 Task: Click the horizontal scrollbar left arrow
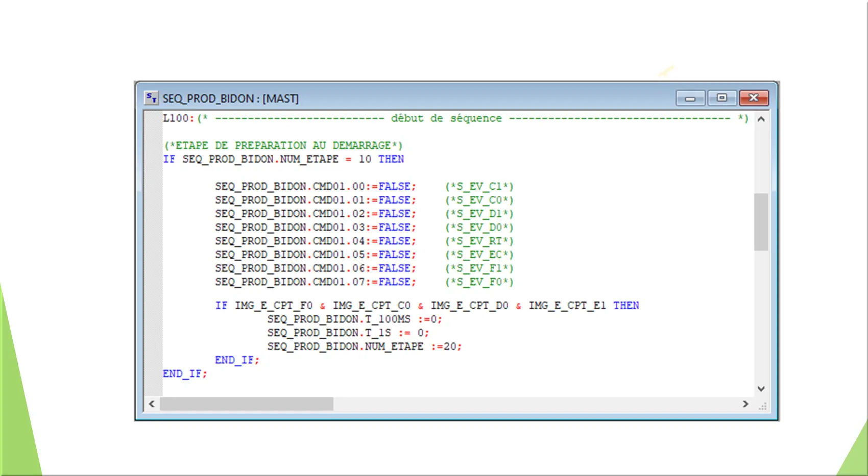152,404
